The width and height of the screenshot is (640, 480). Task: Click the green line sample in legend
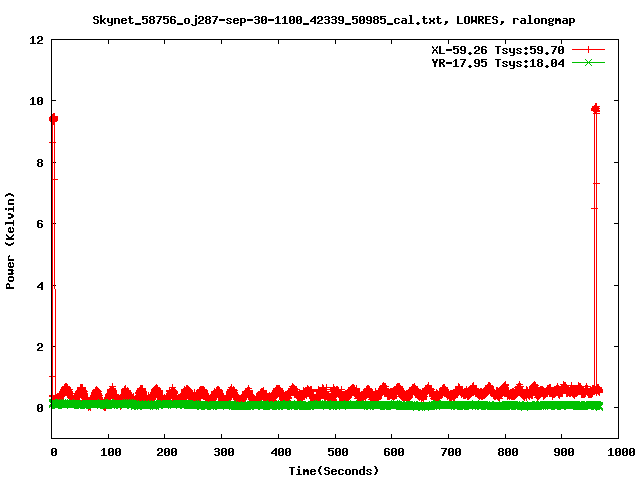pos(589,62)
